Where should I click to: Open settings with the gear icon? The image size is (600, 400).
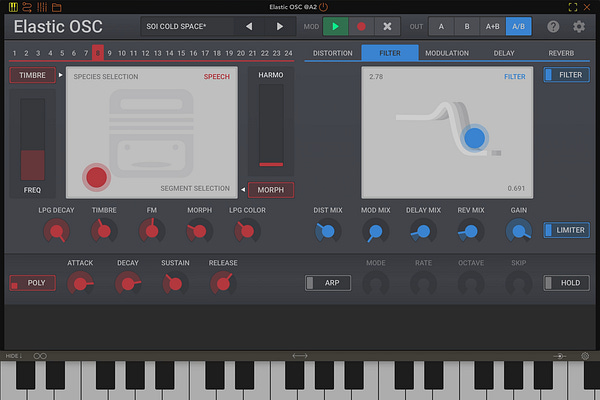pyautogui.click(x=579, y=26)
